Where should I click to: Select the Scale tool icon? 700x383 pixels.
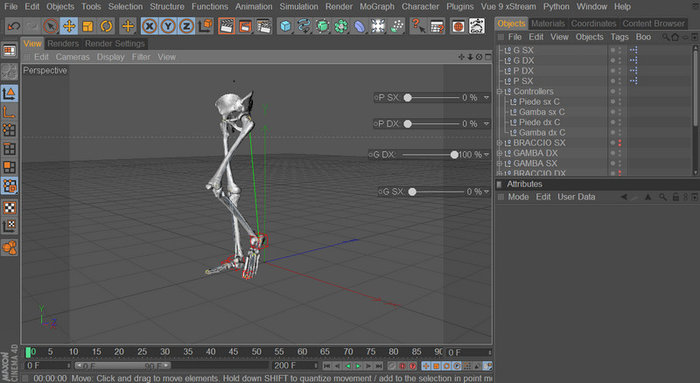[88, 26]
